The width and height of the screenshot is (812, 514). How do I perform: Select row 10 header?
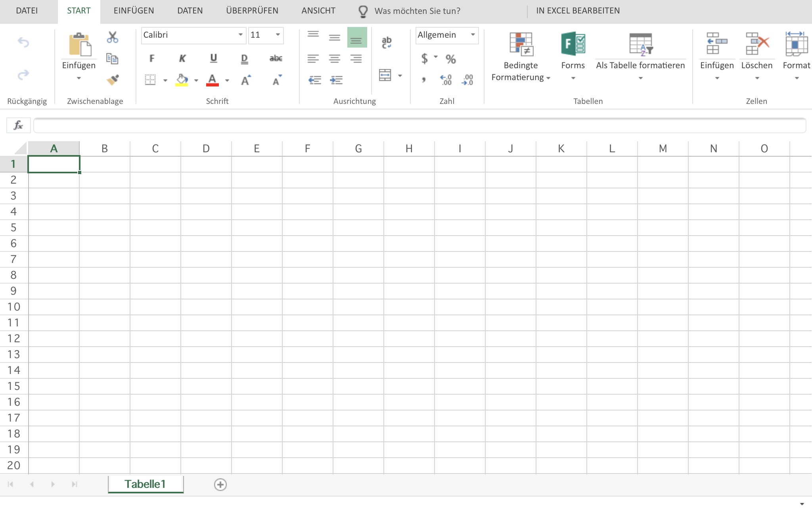[x=14, y=307]
